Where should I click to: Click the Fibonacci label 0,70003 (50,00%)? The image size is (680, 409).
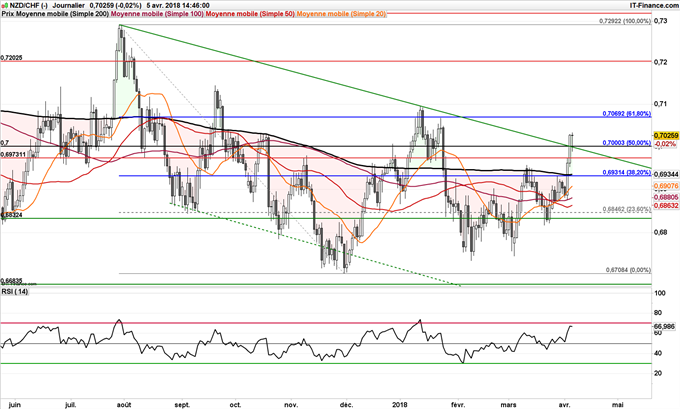627,143
